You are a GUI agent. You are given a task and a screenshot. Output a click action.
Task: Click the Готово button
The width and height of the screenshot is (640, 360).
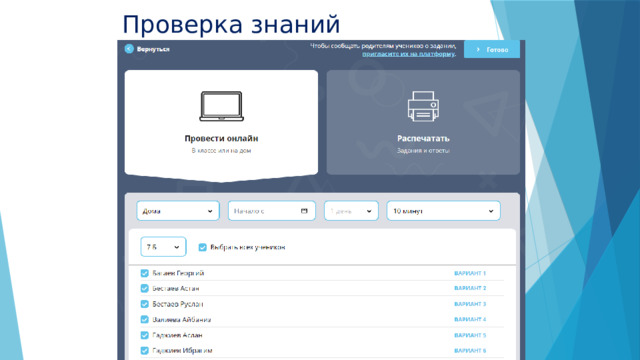[x=492, y=49]
